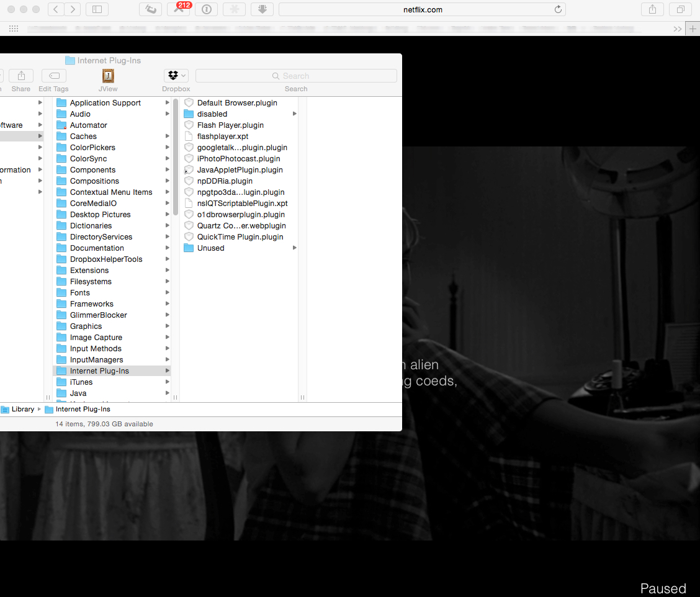Viewport: 700px width, 597px height.
Task: Click Finder Share toolbar button
Action: pyautogui.click(x=21, y=76)
